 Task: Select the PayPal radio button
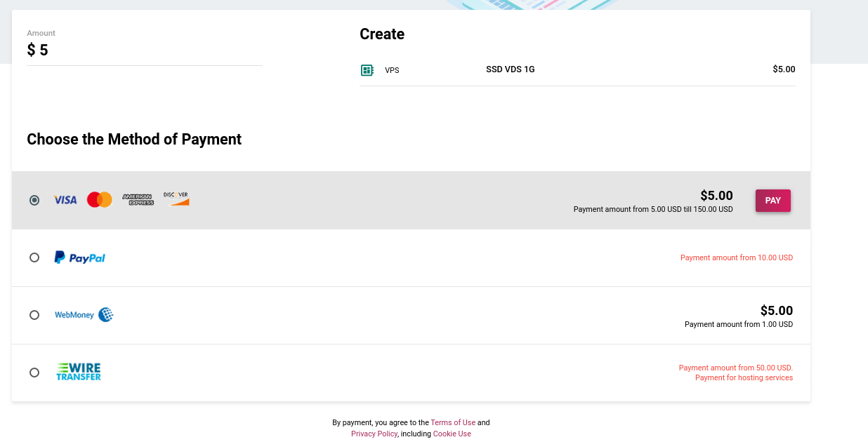(x=34, y=257)
